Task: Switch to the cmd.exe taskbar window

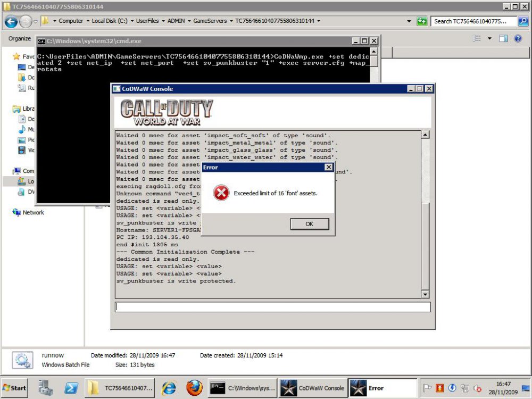Action: click(242, 388)
